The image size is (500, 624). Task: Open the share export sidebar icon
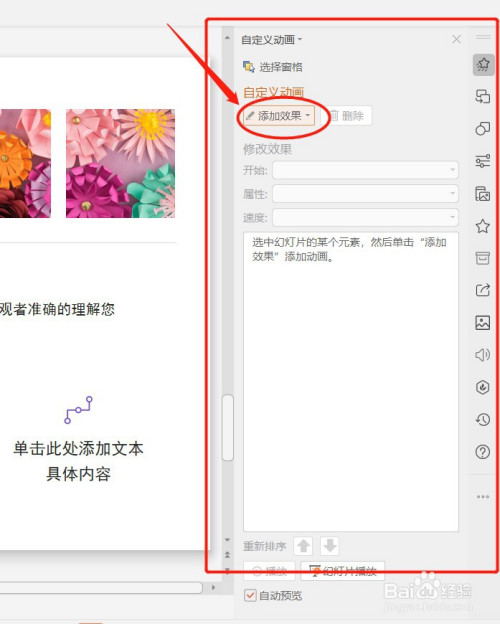tap(483, 290)
